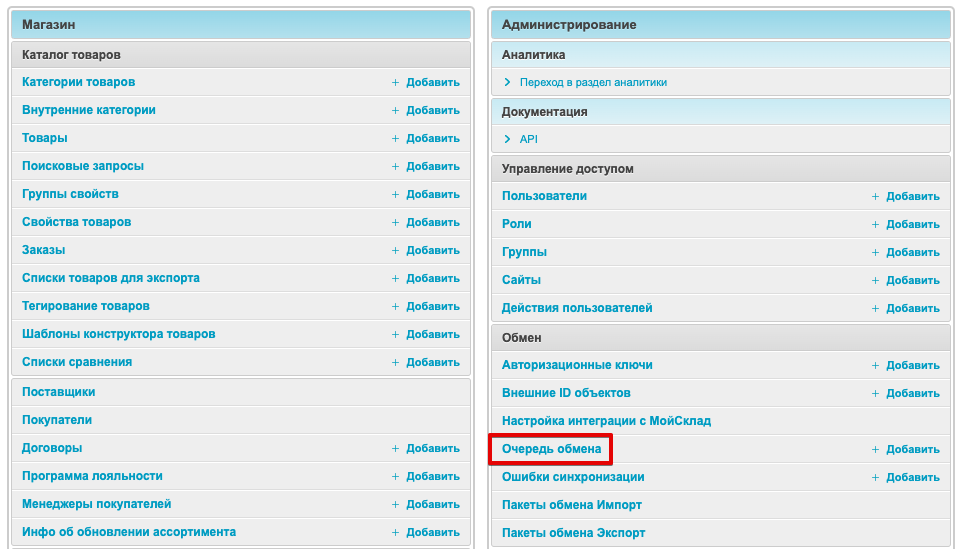This screenshot has height=549, width=964.
Task: Open Переход в раздел аналитики link
Action: (x=593, y=82)
